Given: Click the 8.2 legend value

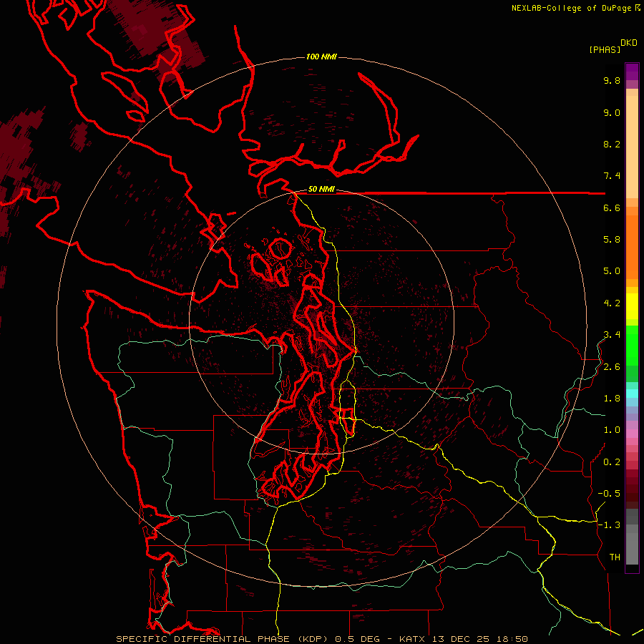Looking at the screenshot, I should click(612, 144).
